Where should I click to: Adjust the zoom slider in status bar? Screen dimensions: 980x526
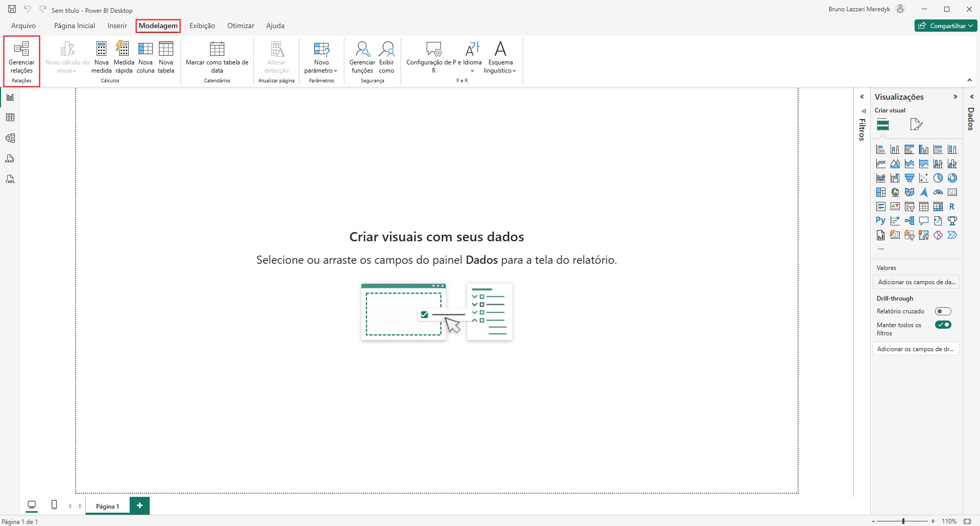click(903, 521)
